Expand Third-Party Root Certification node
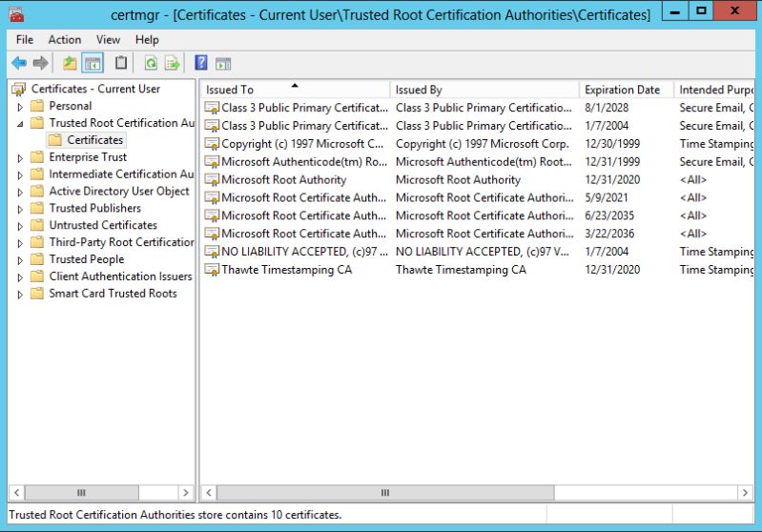 pyautogui.click(x=20, y=243)
